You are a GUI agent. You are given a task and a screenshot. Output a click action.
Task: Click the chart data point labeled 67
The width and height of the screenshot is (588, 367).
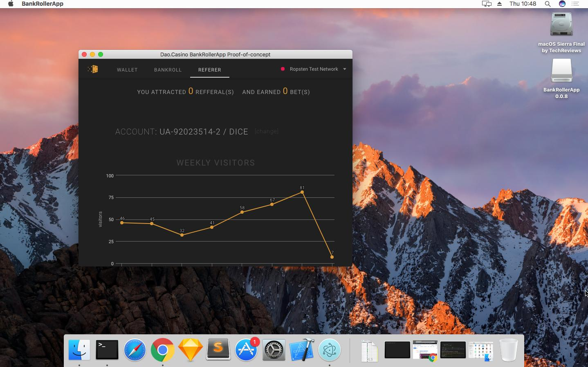tap(272, 204)
